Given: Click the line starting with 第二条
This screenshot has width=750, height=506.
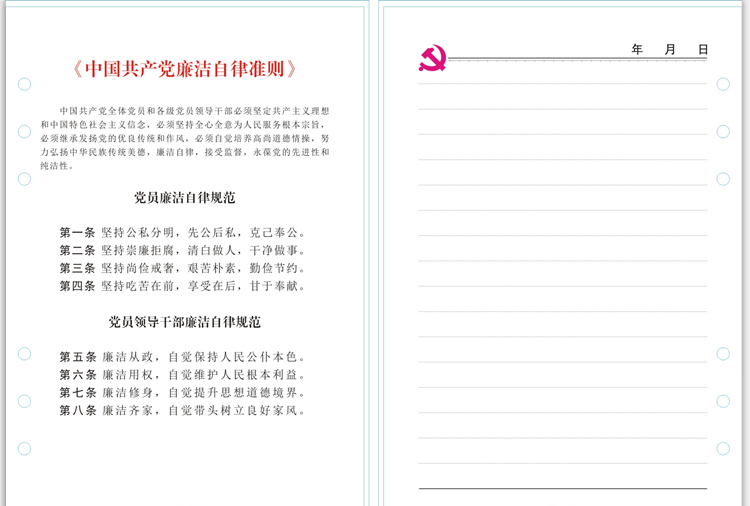Looking at the screenshot, I should point(182,251).
